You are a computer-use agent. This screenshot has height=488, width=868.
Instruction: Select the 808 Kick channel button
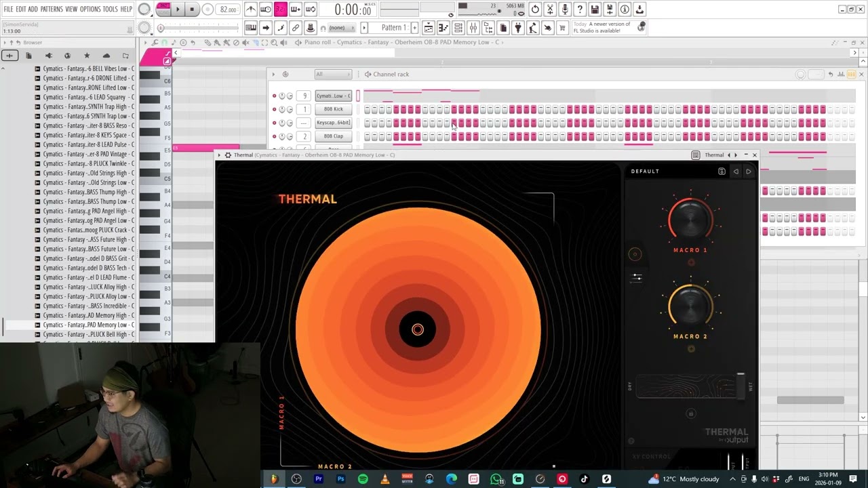334,109
